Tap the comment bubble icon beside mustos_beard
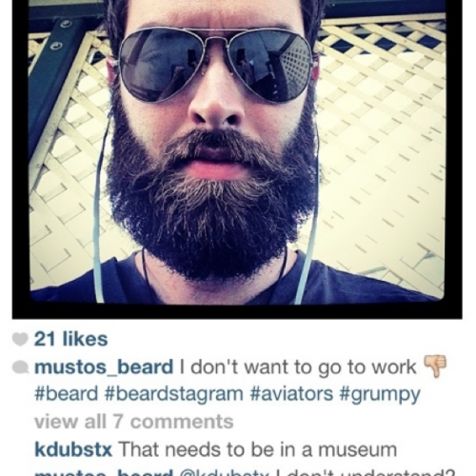The height and width of the screenshot is (476, 476). [21, 368]
